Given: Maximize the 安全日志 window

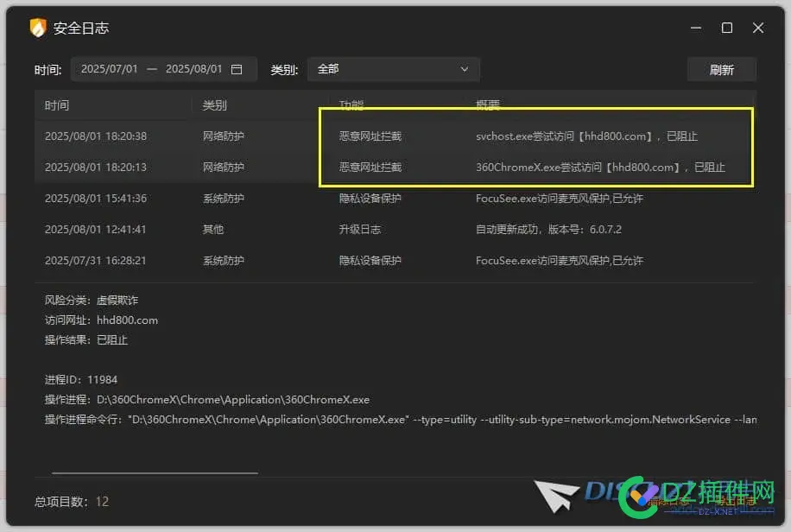Looking at the screenshot, I should (x=726, y=27).
